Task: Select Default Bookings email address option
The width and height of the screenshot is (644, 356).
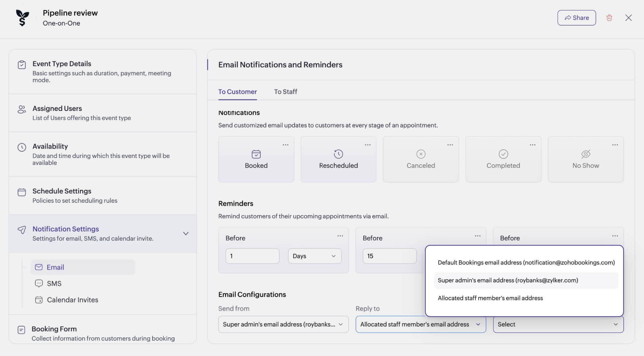Action: (x=526, y=262)
